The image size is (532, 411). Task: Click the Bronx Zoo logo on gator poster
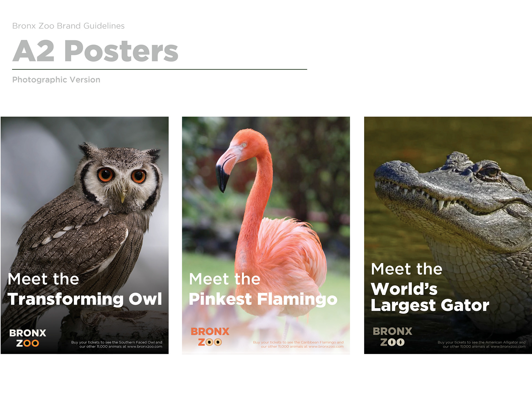[392, 336]
